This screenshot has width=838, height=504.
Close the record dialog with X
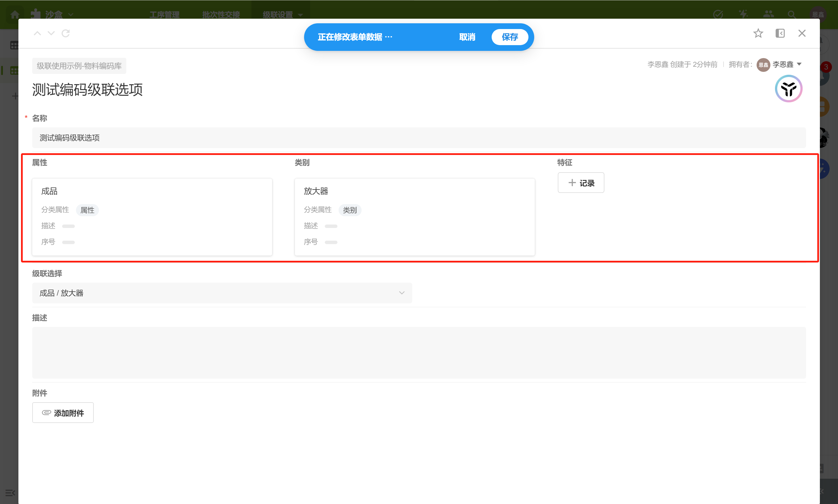pyautogui.click(x=802, y=33)
